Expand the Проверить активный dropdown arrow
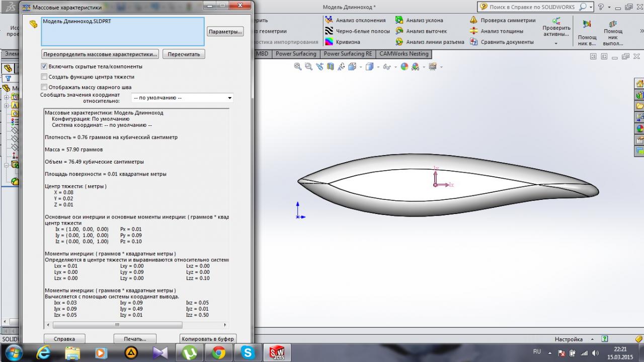Viewport: 644px width, 362px height. click(x=556, y=44)
